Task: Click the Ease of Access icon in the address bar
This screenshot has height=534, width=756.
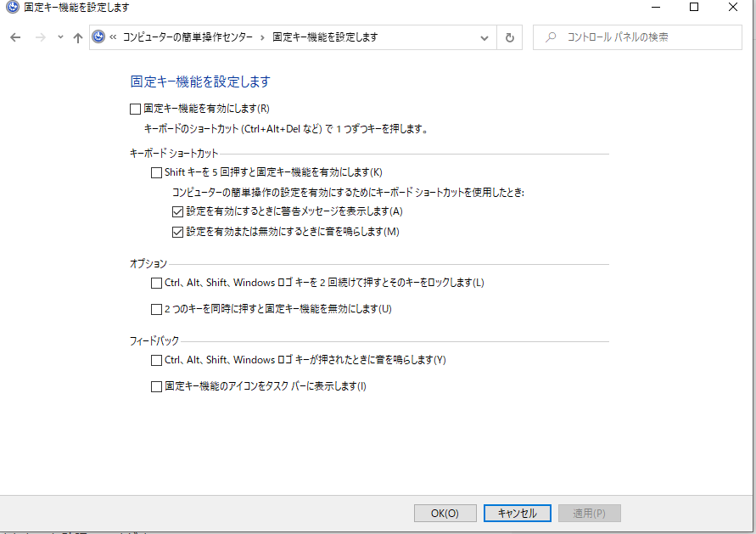Action: pos(101,37)
